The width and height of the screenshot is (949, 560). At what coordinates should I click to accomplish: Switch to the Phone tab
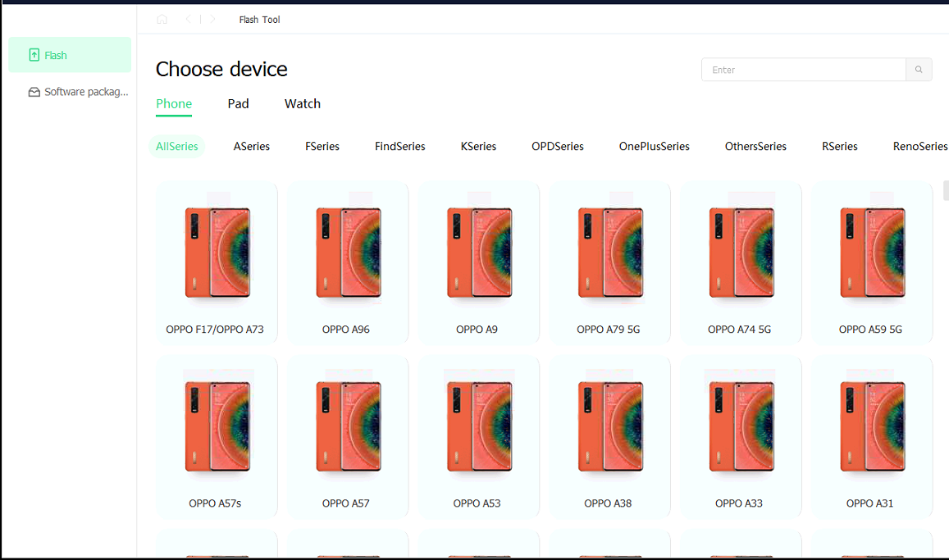174,103
